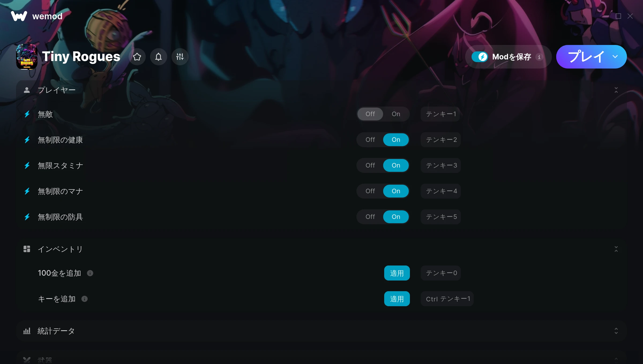Open the プレイ button dropdown arrow
Image resolution: width=643 pixels, height=364 pixels.
click(615, 57)
